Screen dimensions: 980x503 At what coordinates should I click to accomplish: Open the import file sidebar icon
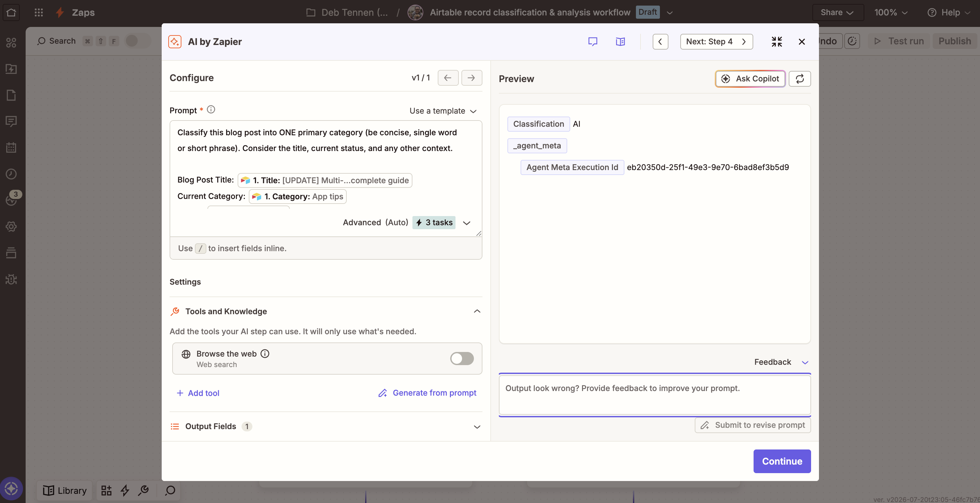click(12, 69)
